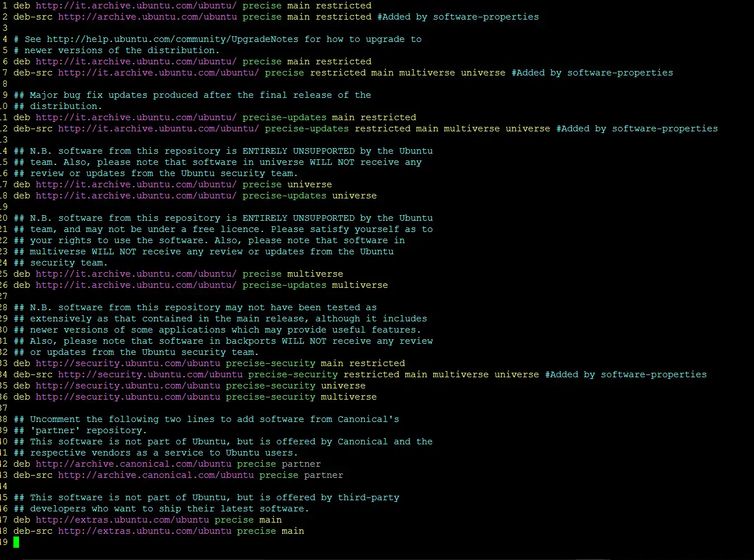Click the "## respective vendors as a service" comment
754x560 pixels.
point(156,453)
